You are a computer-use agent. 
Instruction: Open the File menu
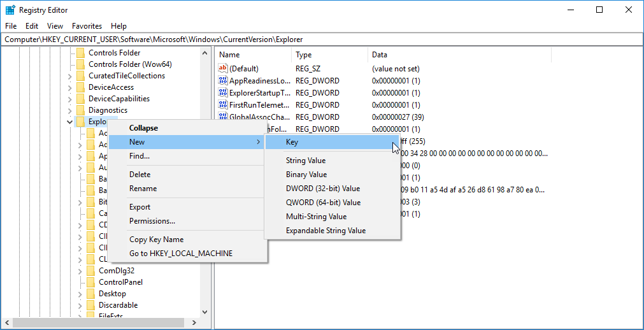[x=11, y=26]
